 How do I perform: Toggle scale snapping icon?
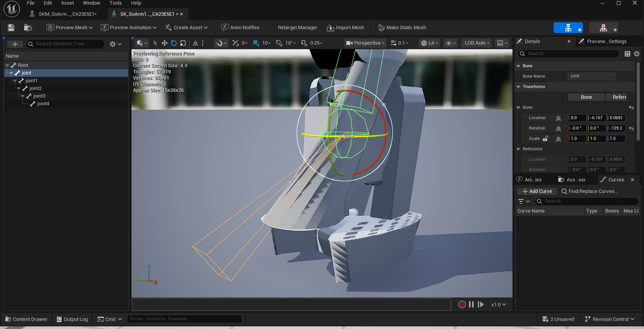coord(304,43)
